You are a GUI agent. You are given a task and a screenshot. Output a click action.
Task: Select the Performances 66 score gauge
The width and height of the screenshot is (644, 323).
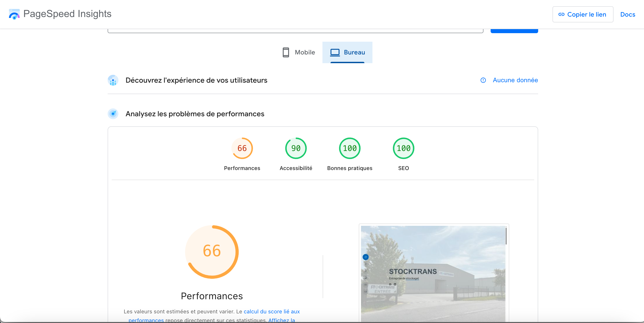pyautogui.click(x=242, y=148)
